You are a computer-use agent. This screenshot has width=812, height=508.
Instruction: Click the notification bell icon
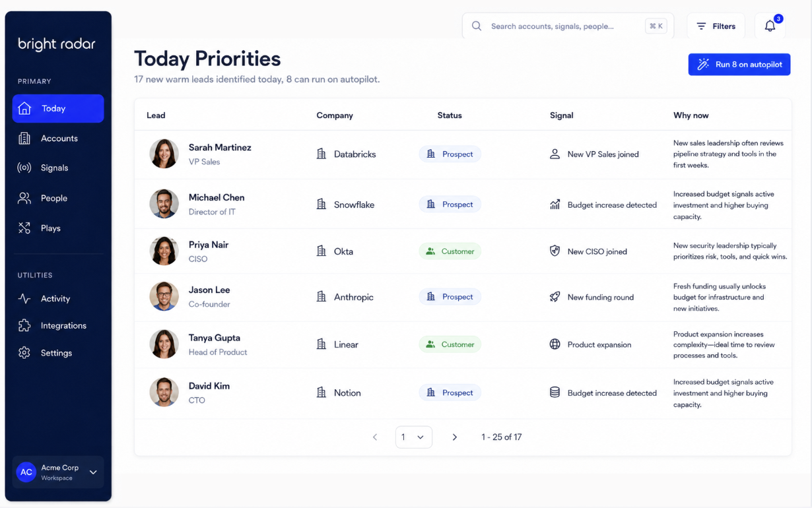770,26
